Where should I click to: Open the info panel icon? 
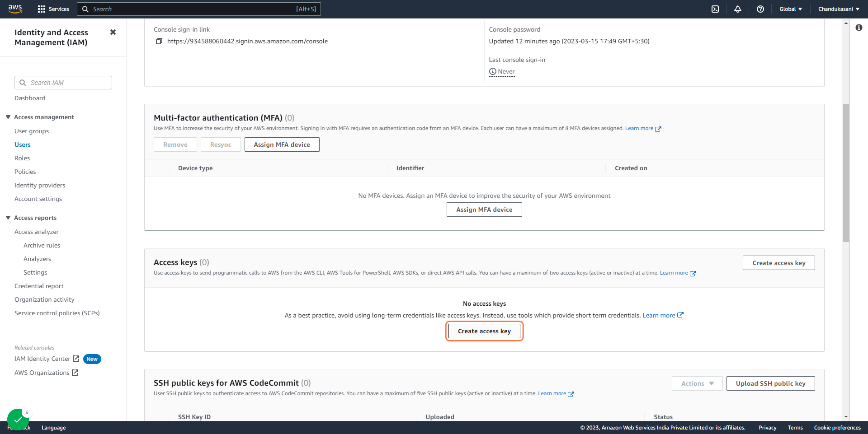pyautogui.click(x=859, y=28)
